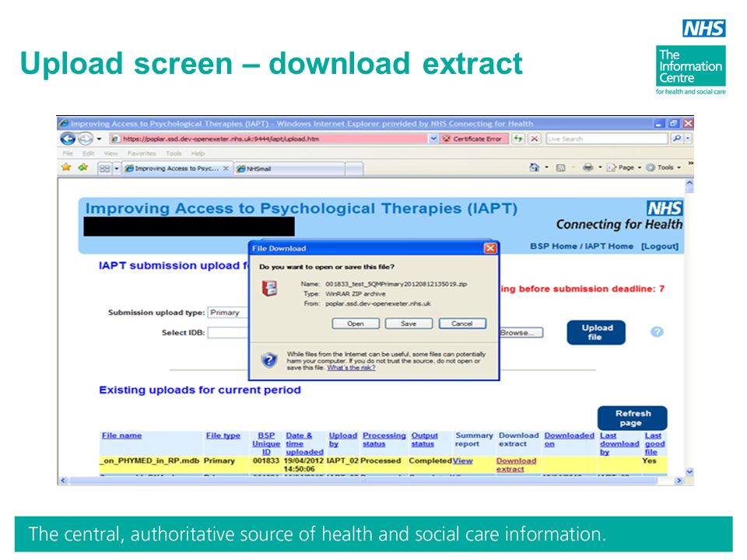Click the Favorites Center star icon

[x=66, y=167]
